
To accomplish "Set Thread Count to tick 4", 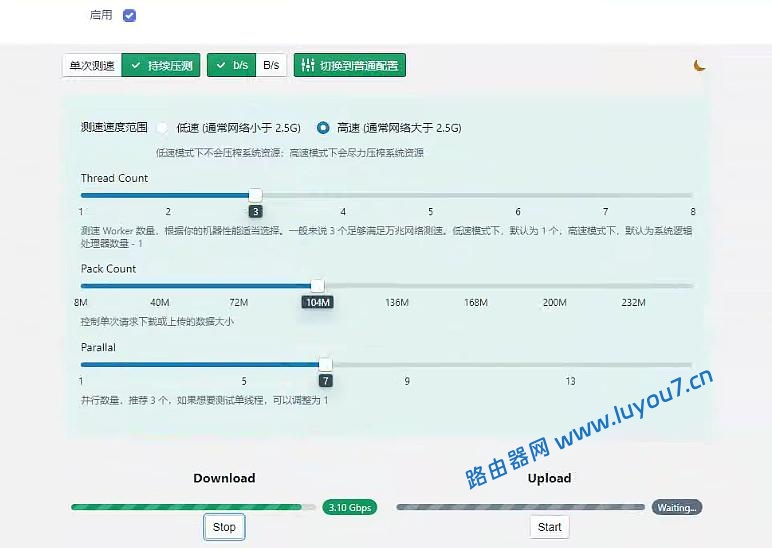I will coord(343,212).
